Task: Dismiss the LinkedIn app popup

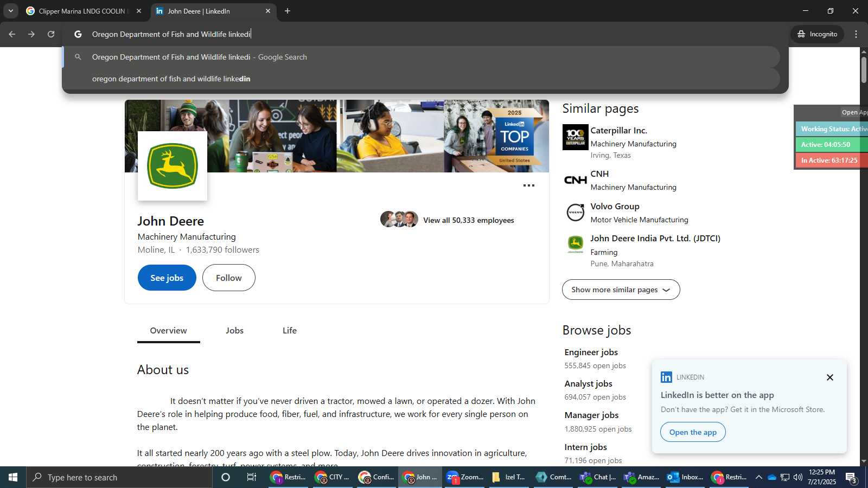Action: click(830, 377)
